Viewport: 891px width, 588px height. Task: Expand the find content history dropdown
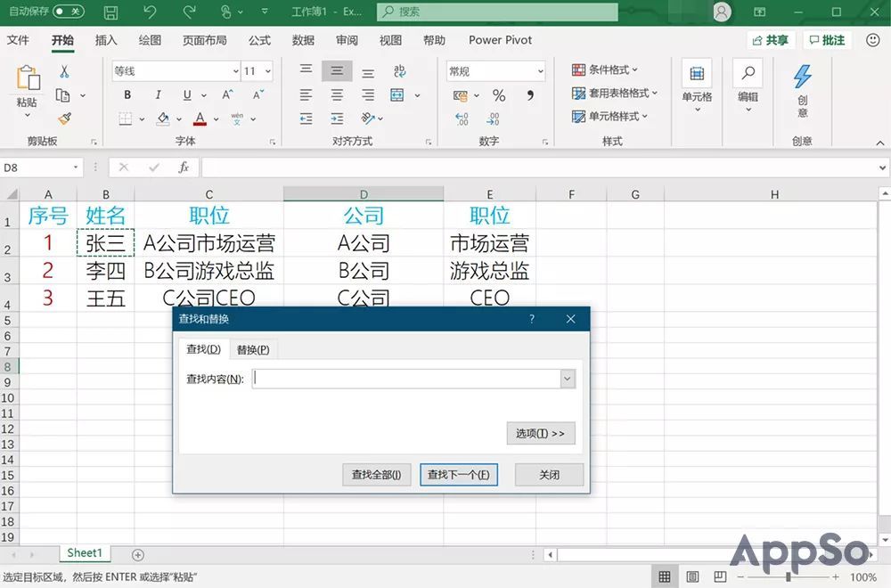coord(567,379)
